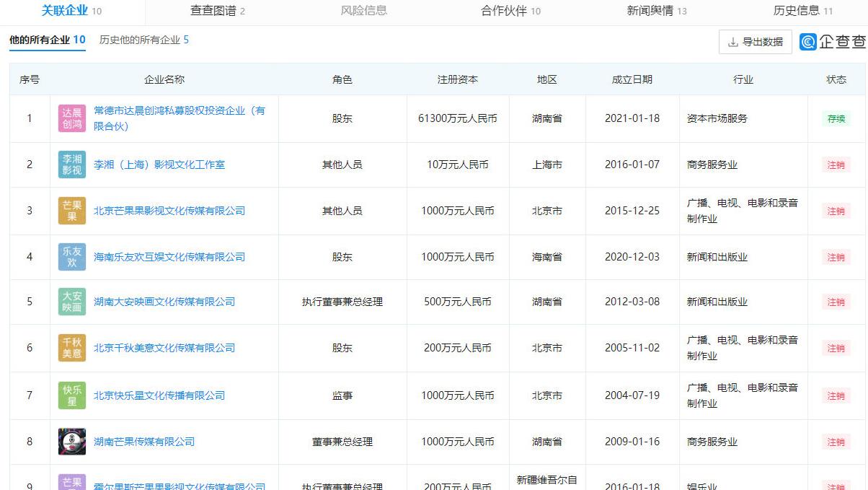The width and height of the screenshot is (868, 490).
Task: Click the 2005-11-02 date cell
Action: click(x=632, y=348)
